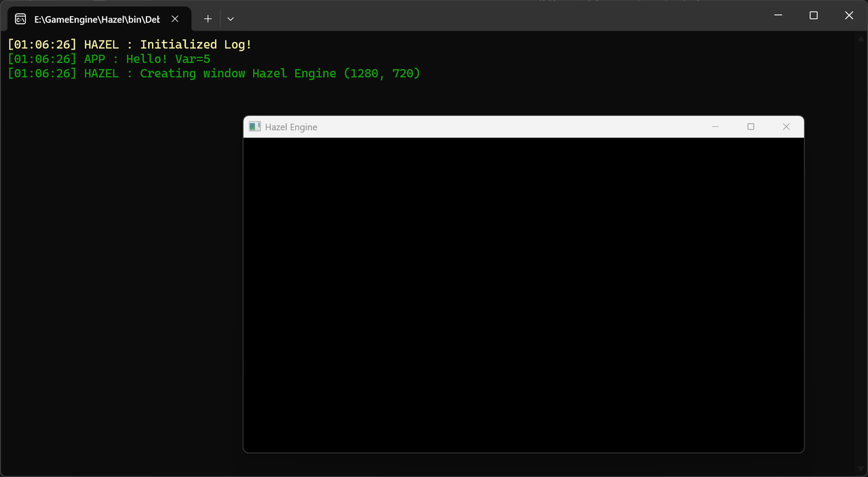This screenshot has width=868, height=477.
Task: Click empty terminal title bar beside the tabs
Action: [x=475, y=16]
